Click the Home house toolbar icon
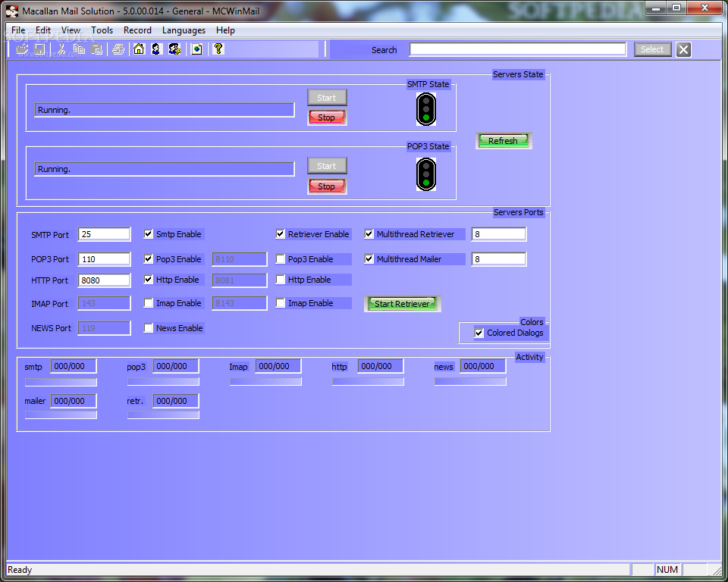728x582 pixels. point(139,49)
